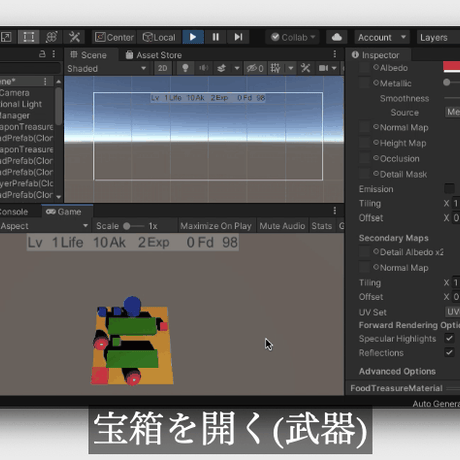
Task: Select the PlayerPrefab clone in Hierarchy
Action: click(27, 183)
